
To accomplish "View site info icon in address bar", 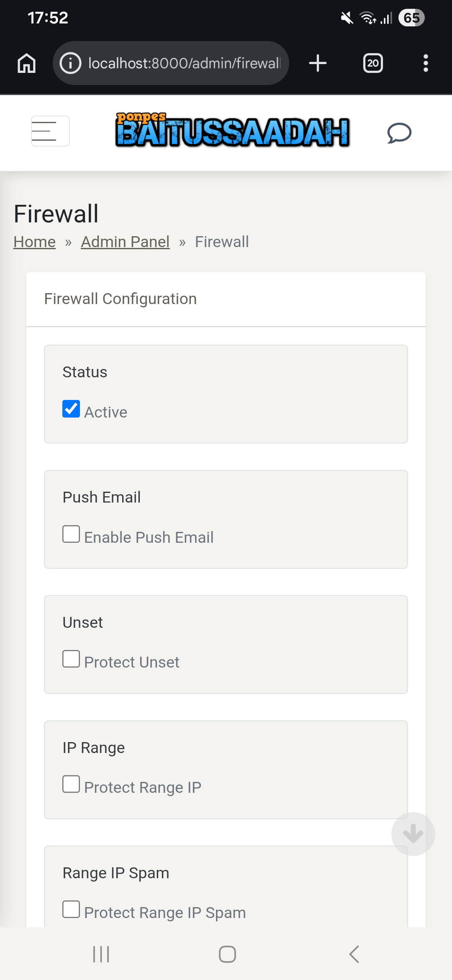I will (70, 63).
